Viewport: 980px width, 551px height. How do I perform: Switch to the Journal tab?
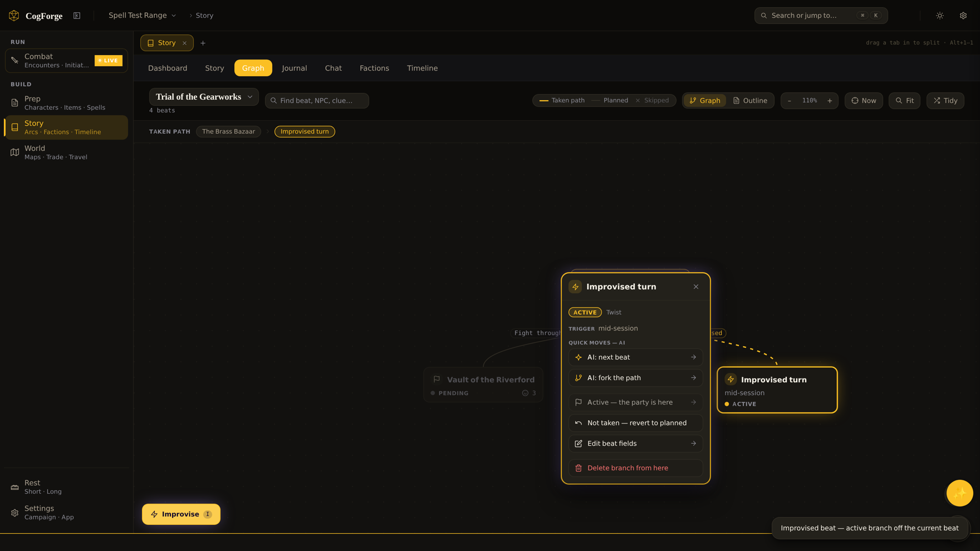point(295,68)
